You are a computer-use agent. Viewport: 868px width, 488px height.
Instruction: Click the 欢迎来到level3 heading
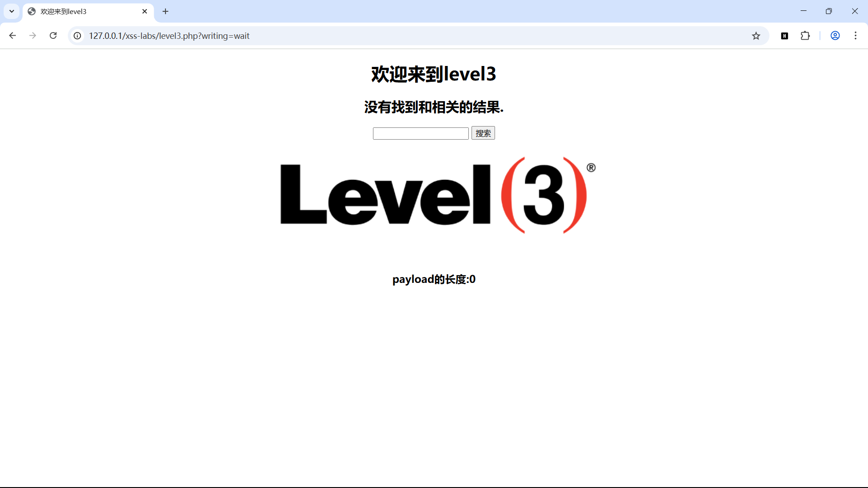coord(434,74)
